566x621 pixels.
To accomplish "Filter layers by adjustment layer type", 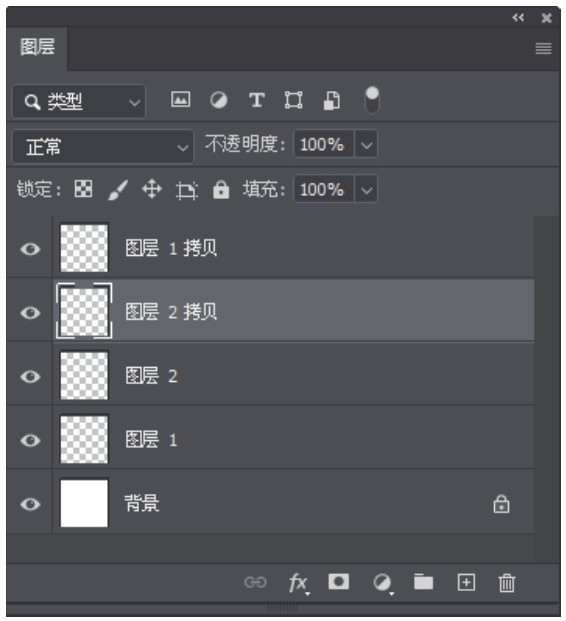I will [x=219, y=100].
